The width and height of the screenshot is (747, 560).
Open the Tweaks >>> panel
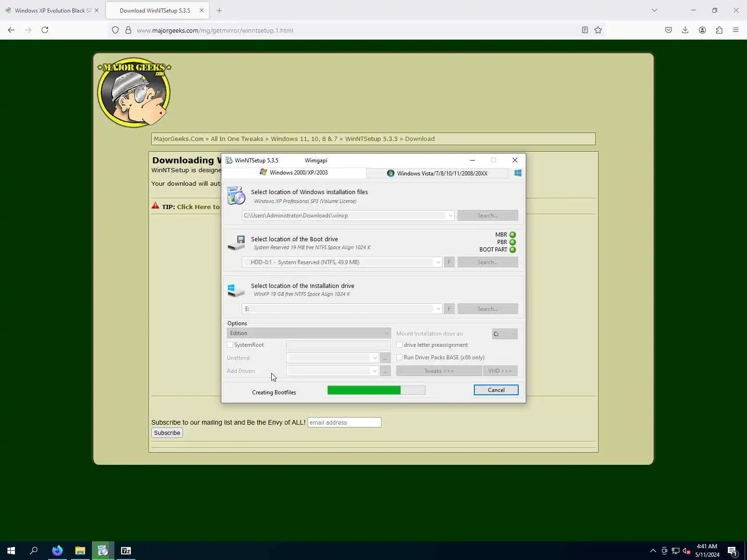[439, 371]
